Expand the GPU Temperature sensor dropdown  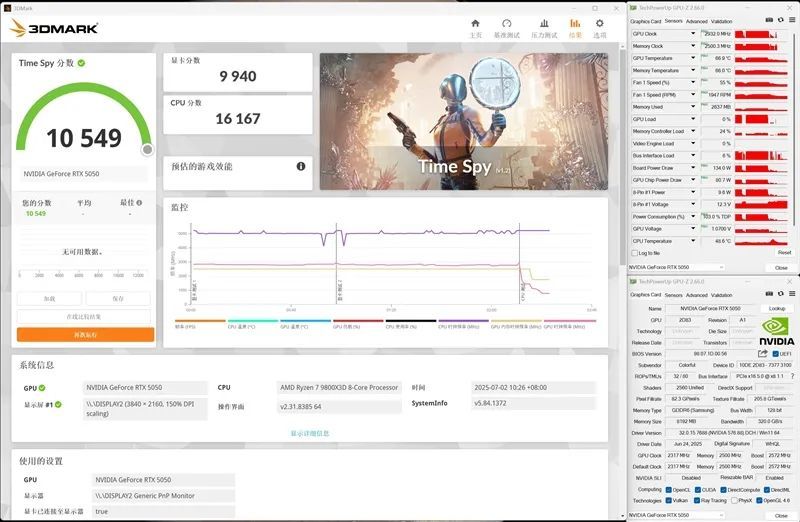click(x=693, y=58)
